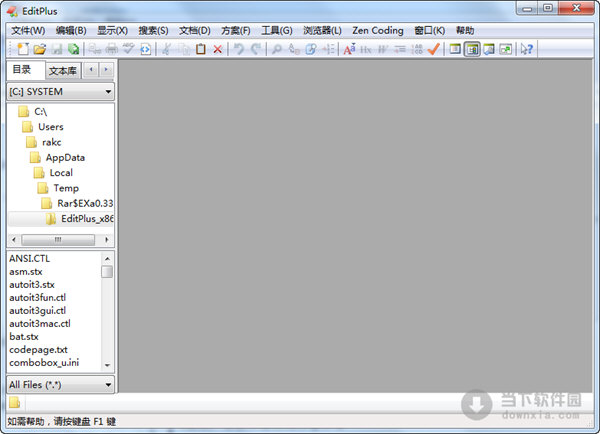
Task: Click the Redo arrow icon
Action: (256, 49)
